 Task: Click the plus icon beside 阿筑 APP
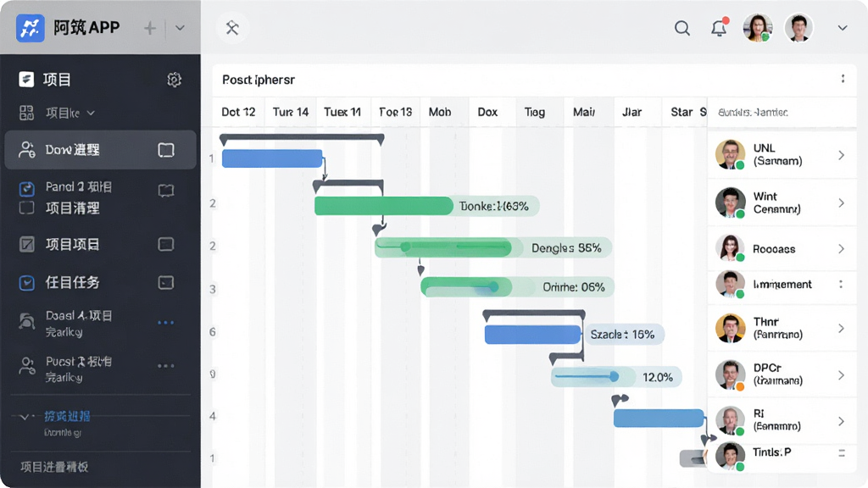click(x=149, y=28)
